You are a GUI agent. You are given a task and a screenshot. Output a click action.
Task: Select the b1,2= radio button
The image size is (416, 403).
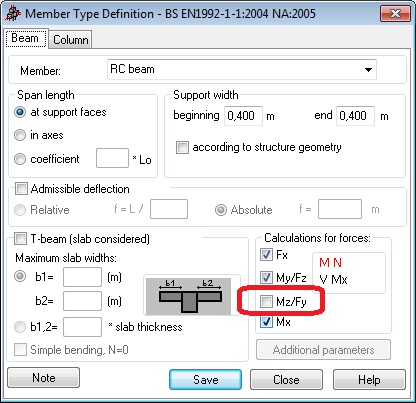tap(20, 327)
